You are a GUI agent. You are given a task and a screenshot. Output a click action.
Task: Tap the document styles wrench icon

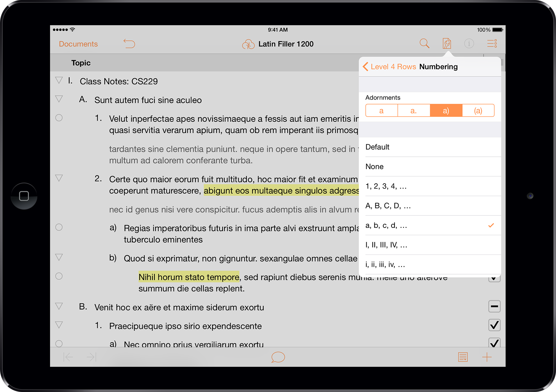pos(447,43)
